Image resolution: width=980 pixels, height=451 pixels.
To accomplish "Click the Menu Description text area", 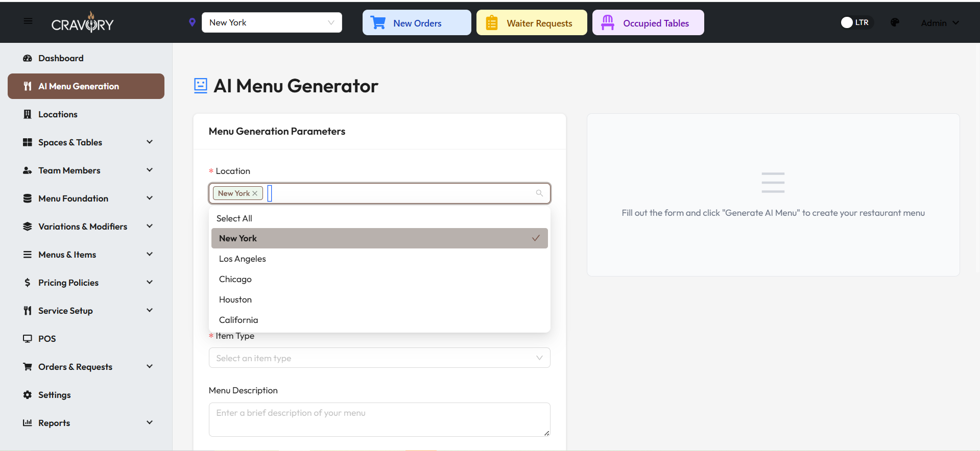I will pyautogui.click(x=379, y=419).
